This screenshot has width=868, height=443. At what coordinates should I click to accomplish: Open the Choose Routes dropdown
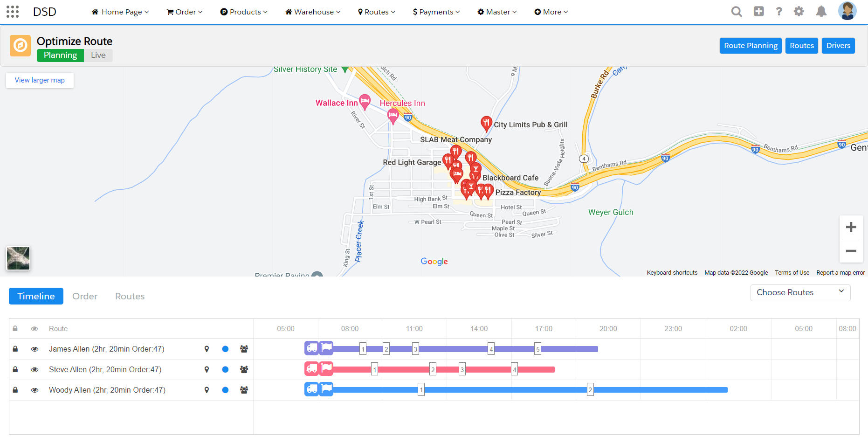click(x=800, y=292)
